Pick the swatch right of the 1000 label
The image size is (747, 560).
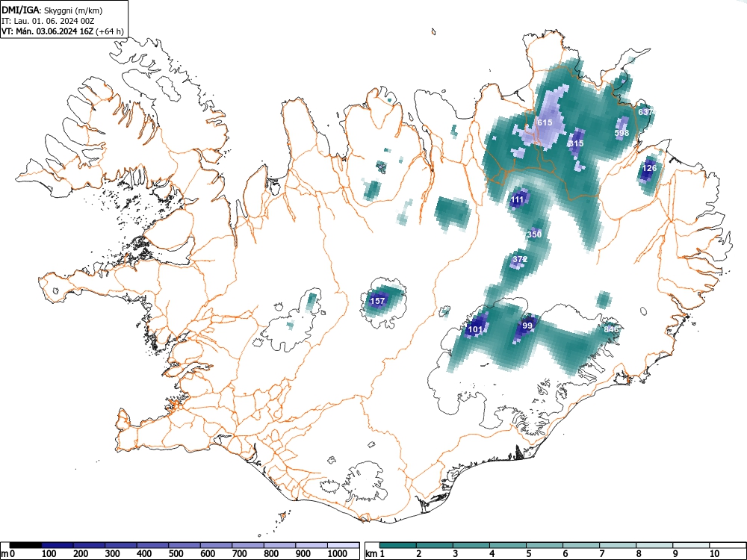pos(344,545)
